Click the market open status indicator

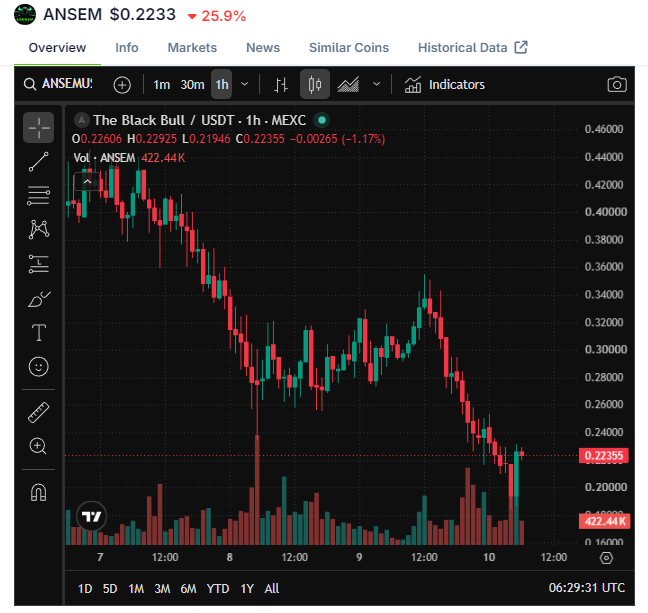click(322, 120)
